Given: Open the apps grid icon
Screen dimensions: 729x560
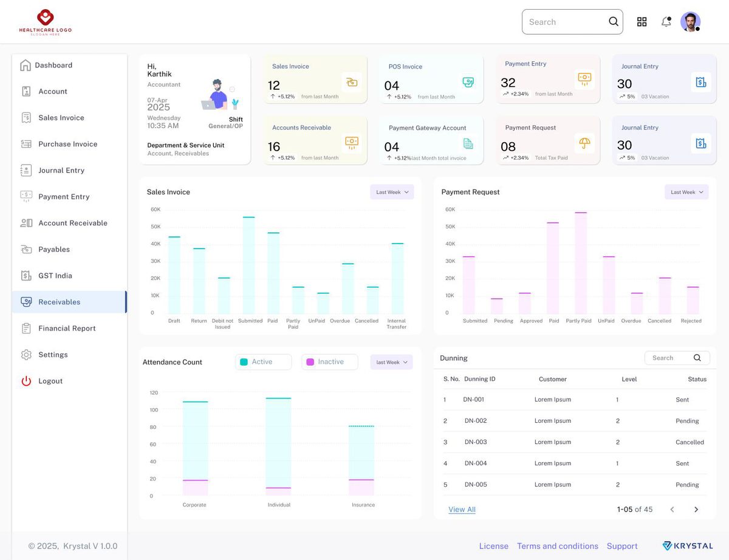Looking at the screenshot, I should (x=642, y=22).
